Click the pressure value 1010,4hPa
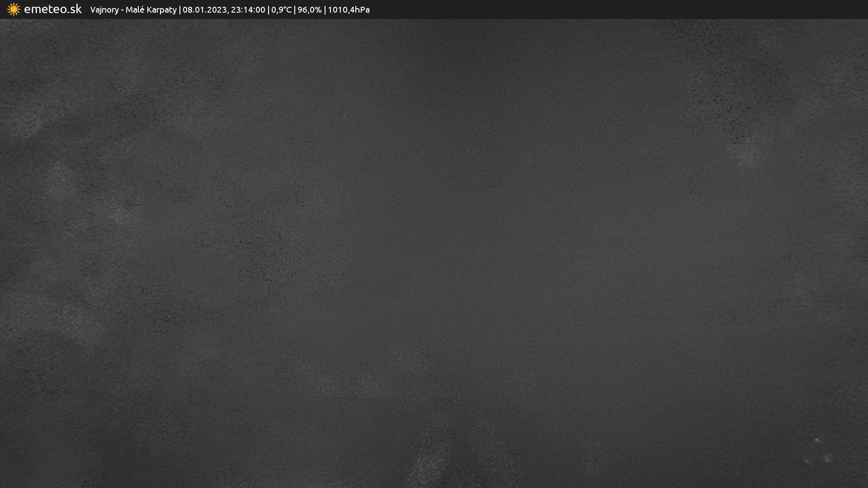 pyautogui.click(x=349, y=10)
